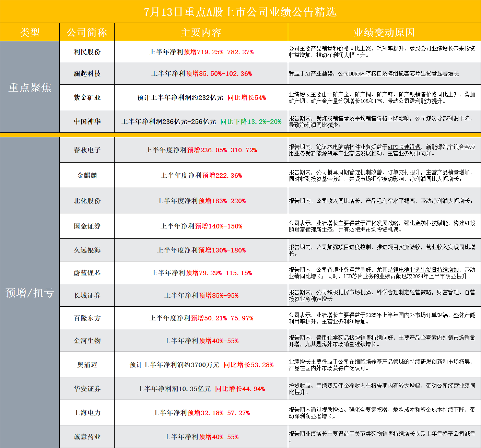This screenshot has width=481, height=448.
Task: Click 同比下降13.2%-20% content cell
Action: pos(201,121)
